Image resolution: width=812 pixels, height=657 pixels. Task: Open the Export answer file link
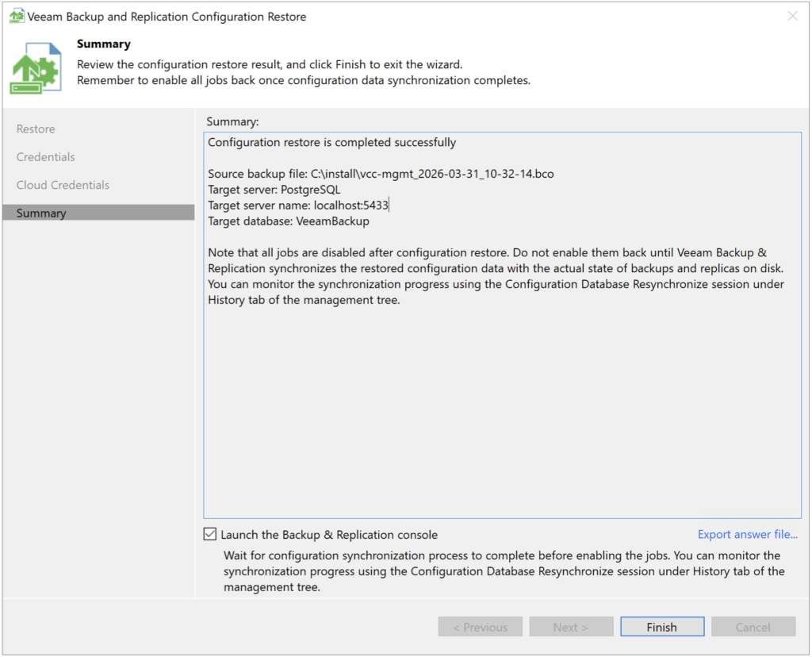(747, 534)
